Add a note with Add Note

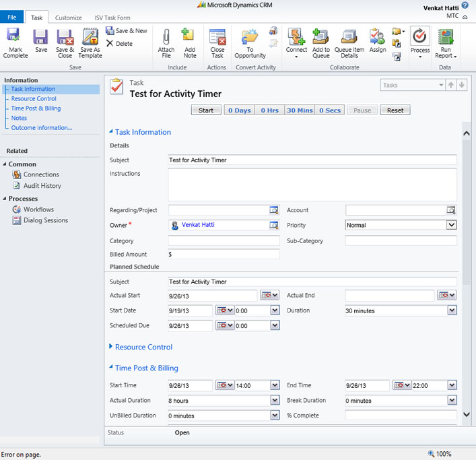190,42
